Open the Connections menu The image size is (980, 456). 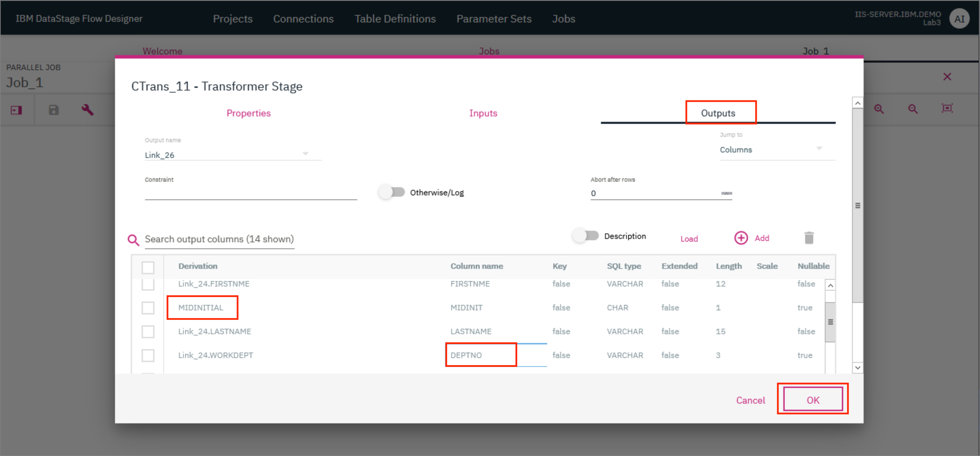pyautogui.click(x=303, y=19)
